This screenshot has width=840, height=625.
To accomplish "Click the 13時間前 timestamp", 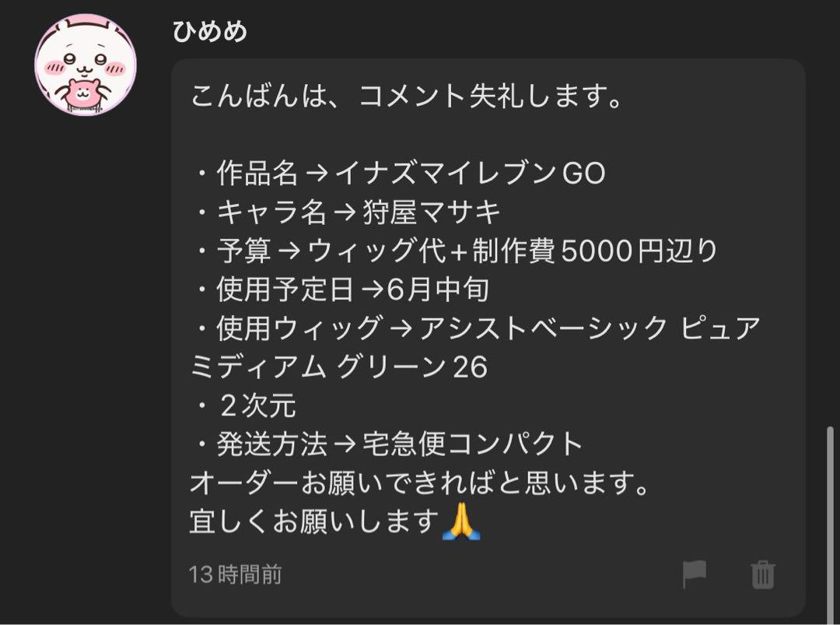I will tap(235, 574).
